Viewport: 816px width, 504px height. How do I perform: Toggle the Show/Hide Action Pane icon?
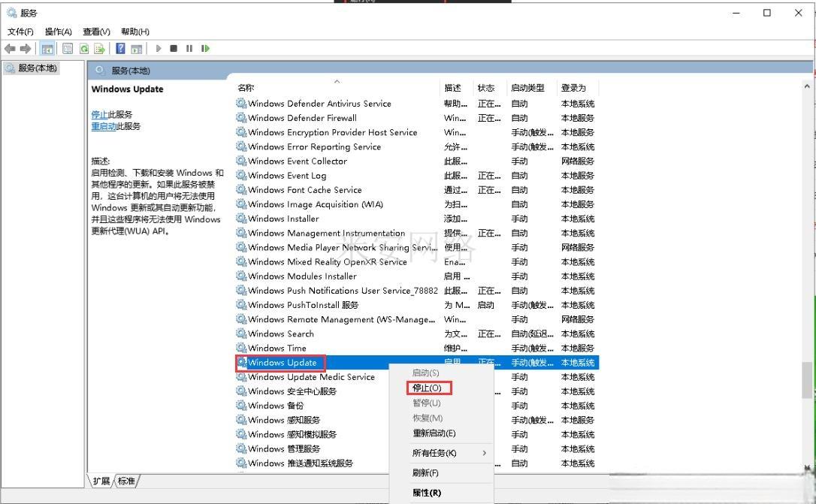coord(136,49)
